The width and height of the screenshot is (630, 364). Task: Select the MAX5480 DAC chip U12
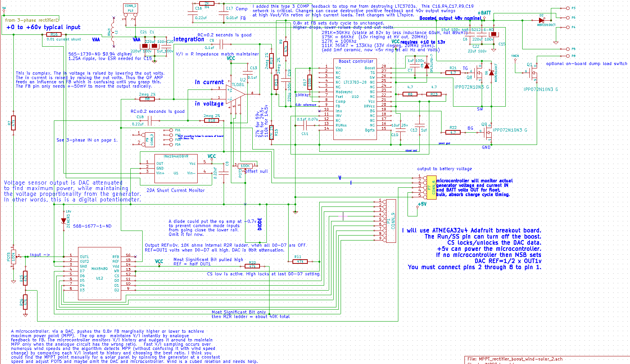coord(99,273)
